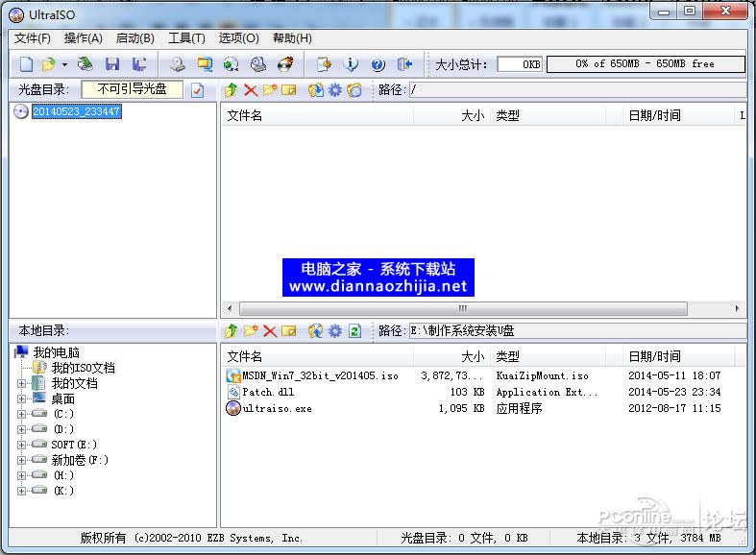Image resolution: width=756 pixels, height=555 pixels.
Task: Click the Burn CD/DVD image icon
Action: [285, 64]
